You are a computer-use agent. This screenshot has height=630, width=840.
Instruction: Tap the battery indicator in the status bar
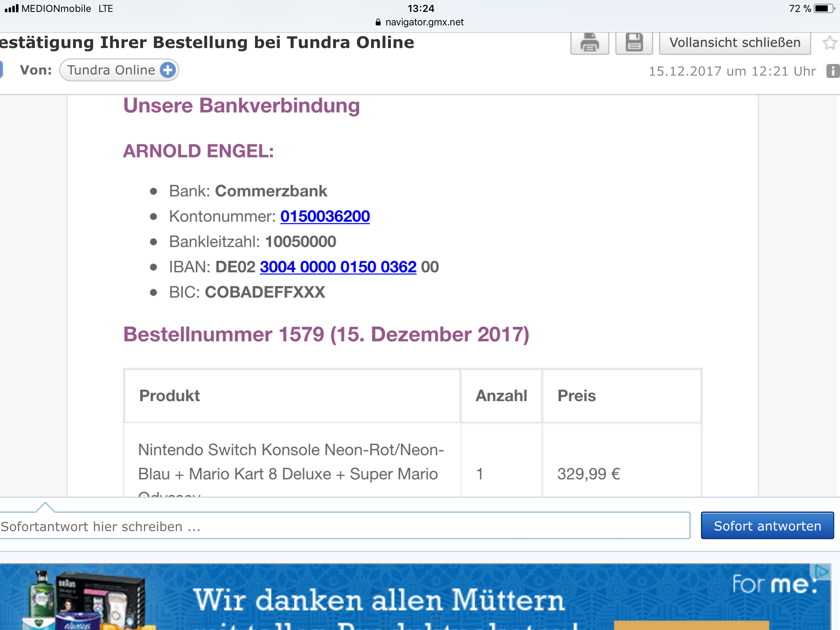[824, 9]
